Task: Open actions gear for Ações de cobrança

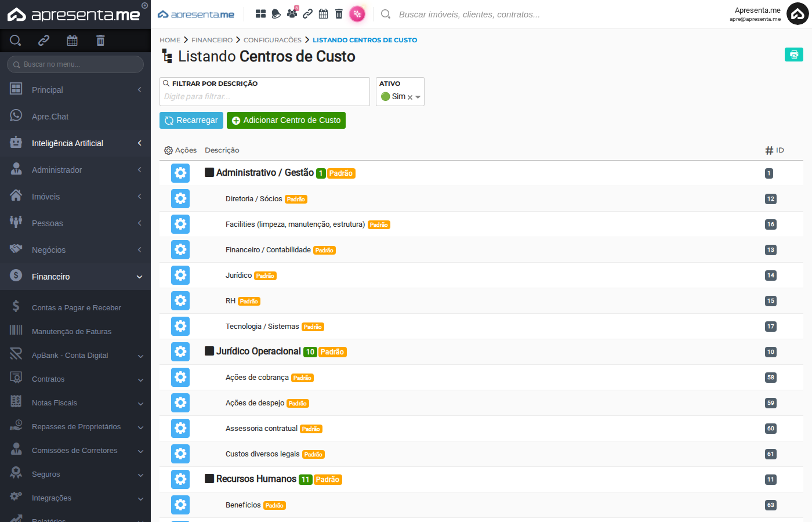Action: 180,377
